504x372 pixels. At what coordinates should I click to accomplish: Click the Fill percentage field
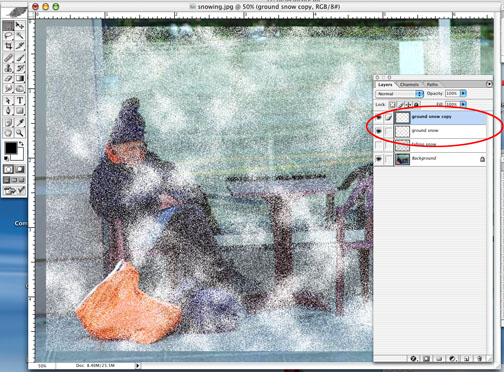[x=452, y=105]
